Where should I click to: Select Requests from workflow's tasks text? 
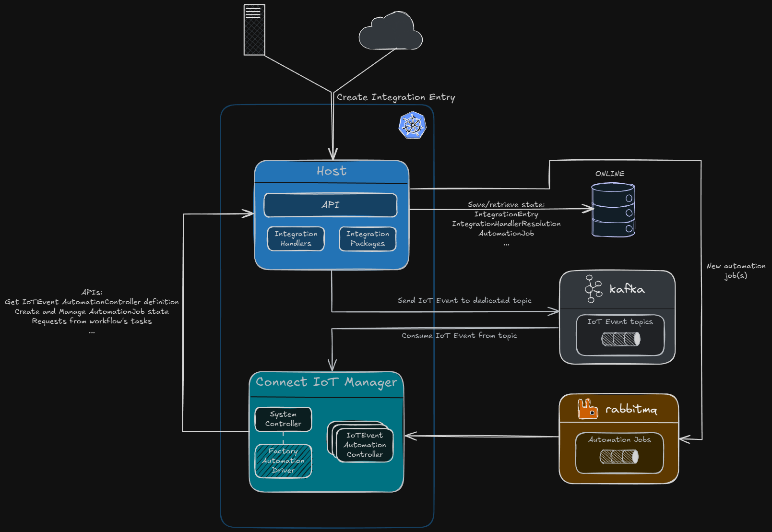point(92,321)
